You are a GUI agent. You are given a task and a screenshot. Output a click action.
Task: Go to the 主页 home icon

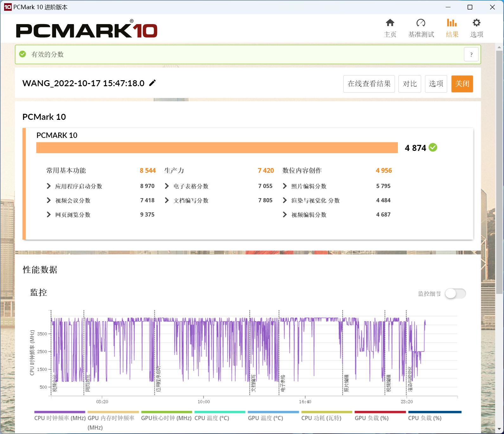click(390, 23)
